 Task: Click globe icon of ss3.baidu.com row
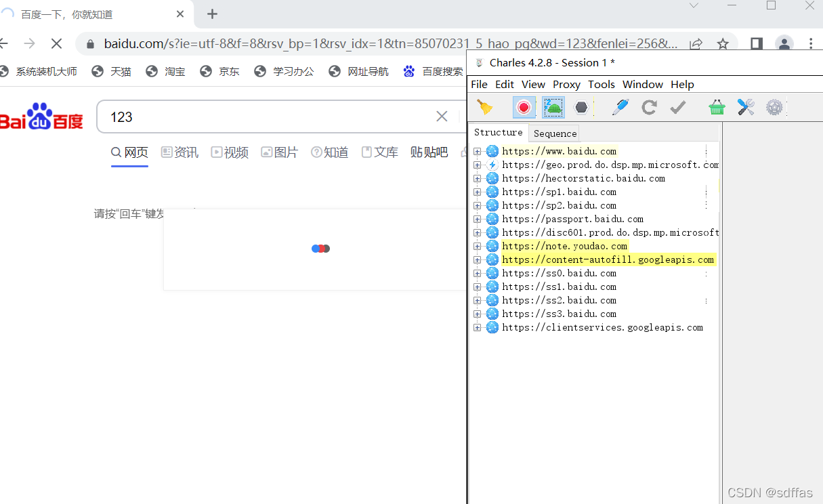click(x=492, y=314)
